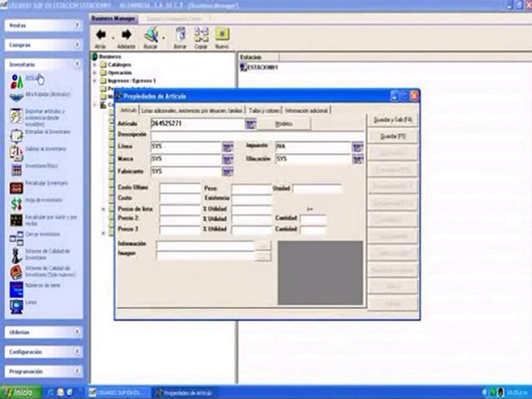Open Cerrar inventario sidebar icon
This screenshot has height=399, width=532.
tap(16, 238)
